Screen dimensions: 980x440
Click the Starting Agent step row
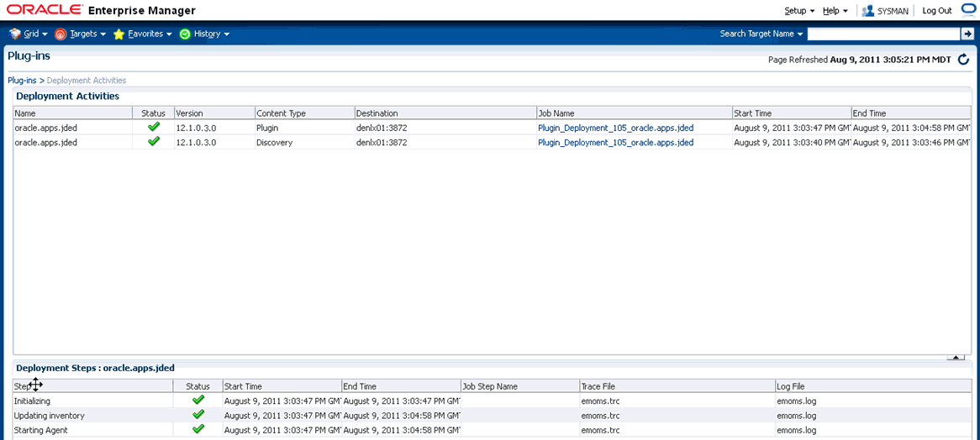tap(492, 430)
